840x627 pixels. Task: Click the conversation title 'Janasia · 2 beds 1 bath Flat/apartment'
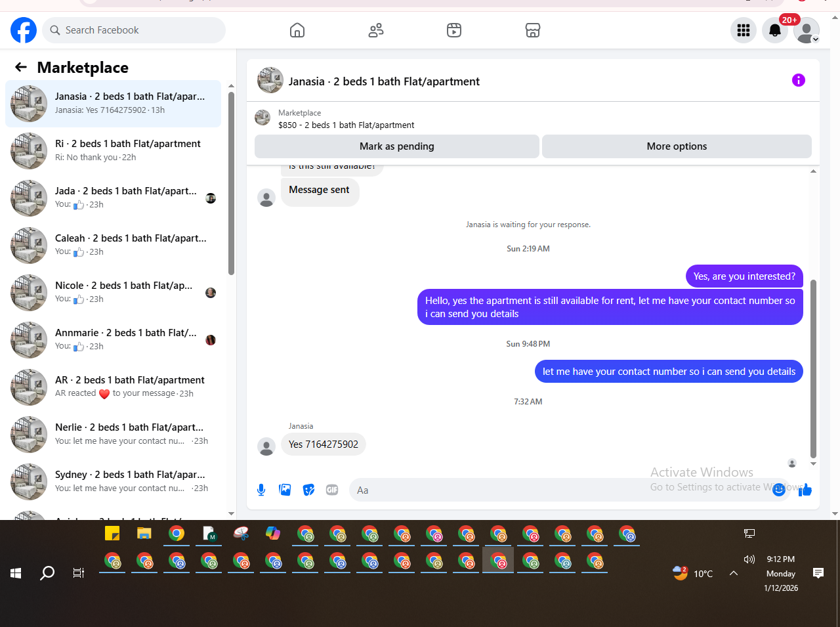coord(384,81)
